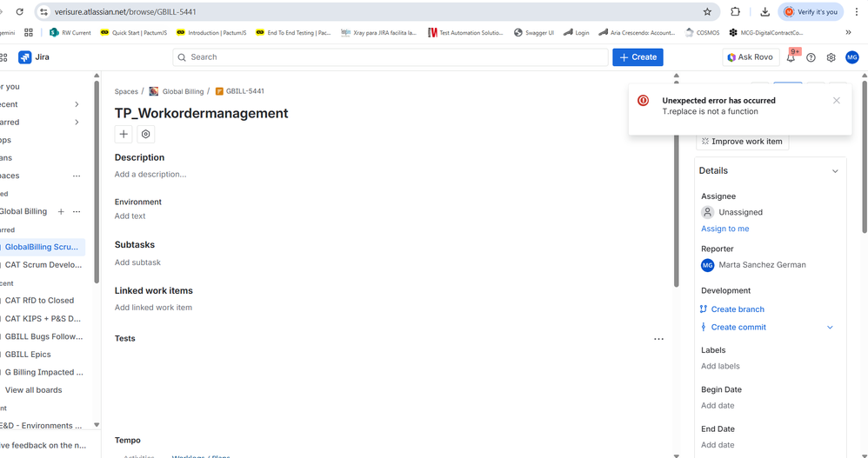Open Test Automation Solution bookmark
868x458 pixels.
pos(465,33)
